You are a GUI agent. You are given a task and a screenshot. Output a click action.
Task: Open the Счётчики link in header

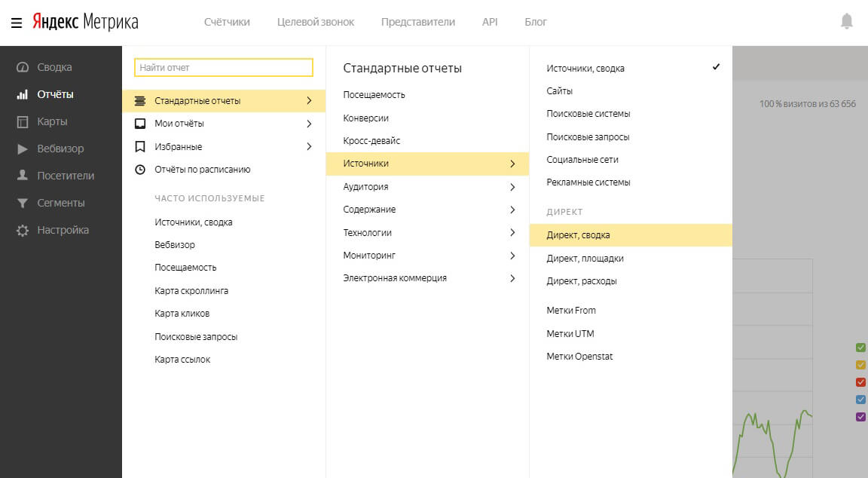pos(227,22)
